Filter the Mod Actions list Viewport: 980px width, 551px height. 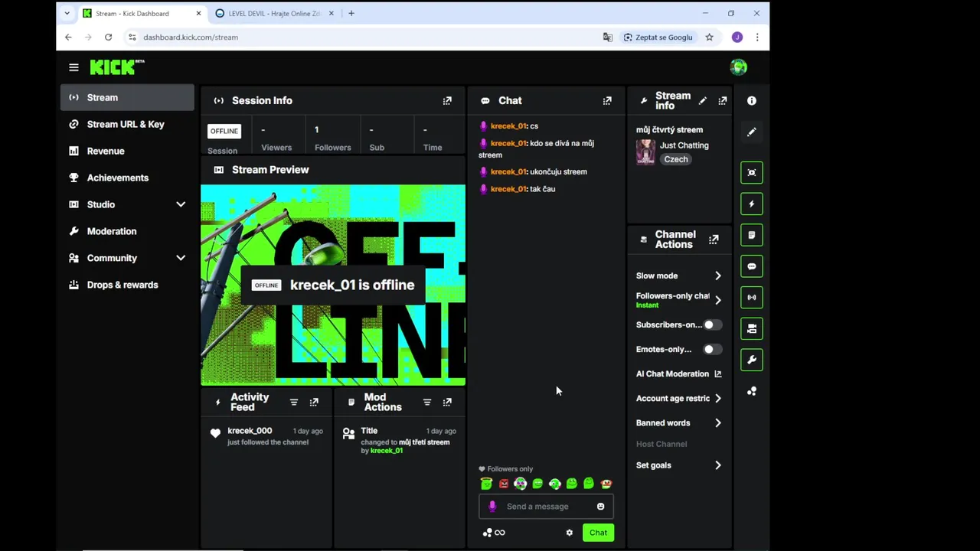click(x=427, y=402)
